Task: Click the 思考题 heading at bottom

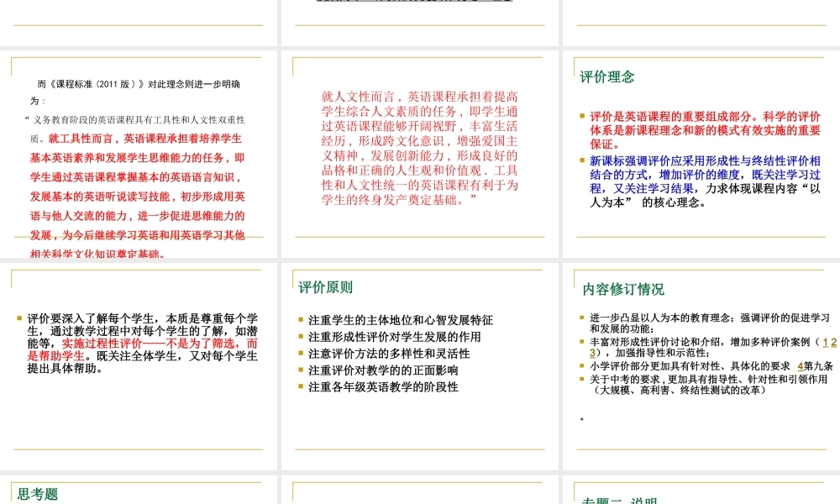Action: tap(38, 494)
